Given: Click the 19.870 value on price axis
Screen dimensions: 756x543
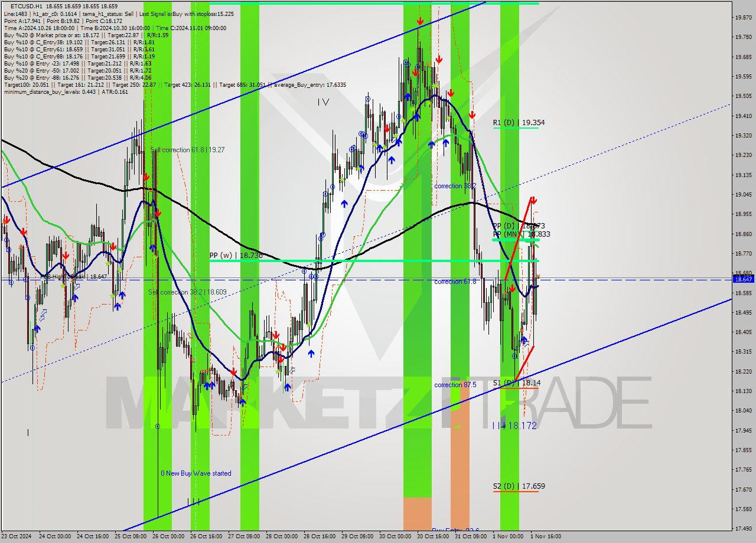Looking at the screenshot, I should (x=744, y=17).
